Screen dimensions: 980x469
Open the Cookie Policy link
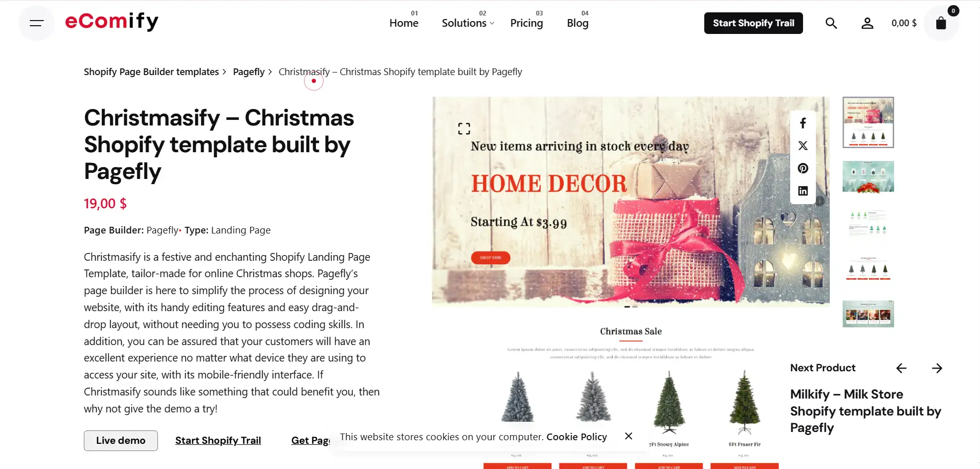click(x=577, y=437)
